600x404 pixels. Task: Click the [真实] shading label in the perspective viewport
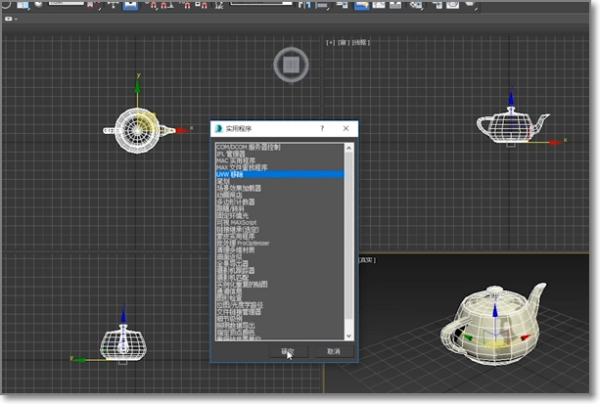point(367,260)
